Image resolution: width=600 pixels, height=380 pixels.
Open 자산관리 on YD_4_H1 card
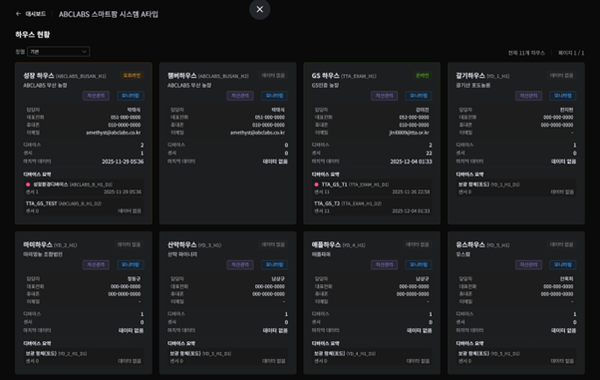pos(385,265)
